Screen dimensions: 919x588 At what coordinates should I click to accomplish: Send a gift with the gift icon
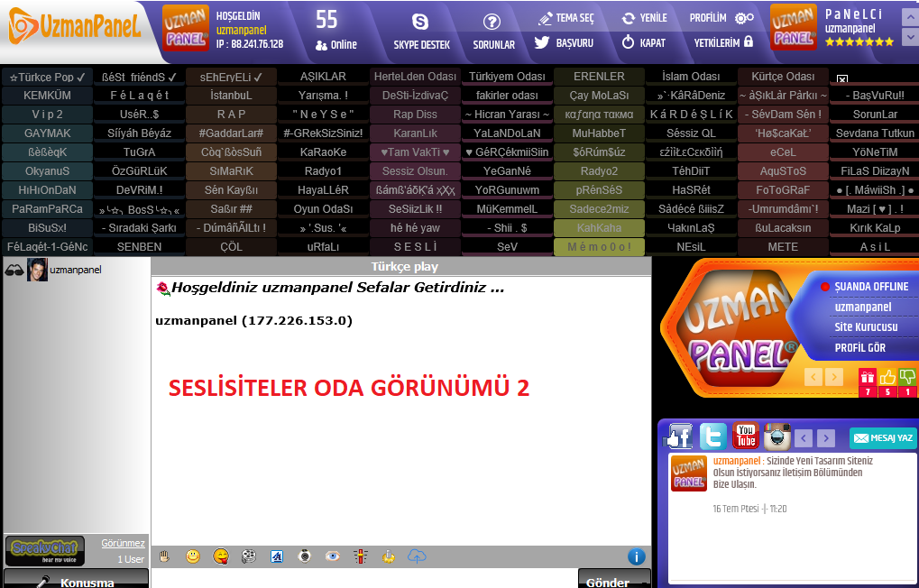(x=868, y=377)
